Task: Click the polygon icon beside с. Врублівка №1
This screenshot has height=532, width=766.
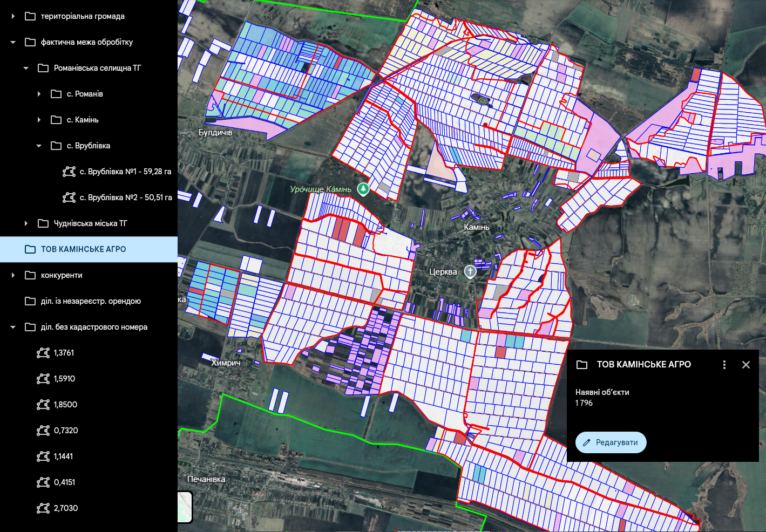Action: [69, 172]
